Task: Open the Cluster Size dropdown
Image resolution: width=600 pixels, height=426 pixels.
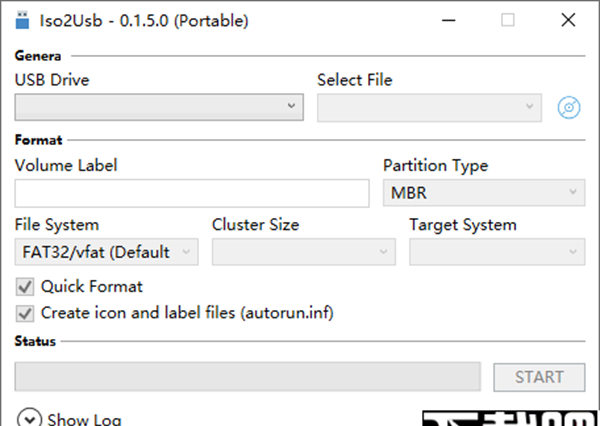Action: 304,252
